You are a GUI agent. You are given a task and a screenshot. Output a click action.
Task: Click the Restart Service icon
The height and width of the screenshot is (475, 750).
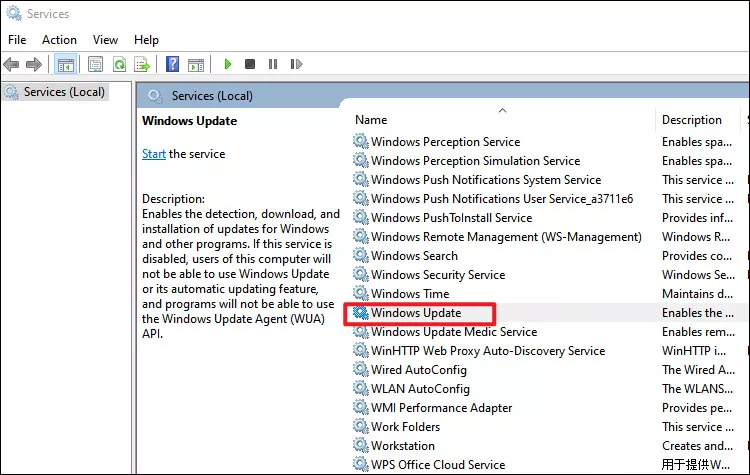[296, 64]
